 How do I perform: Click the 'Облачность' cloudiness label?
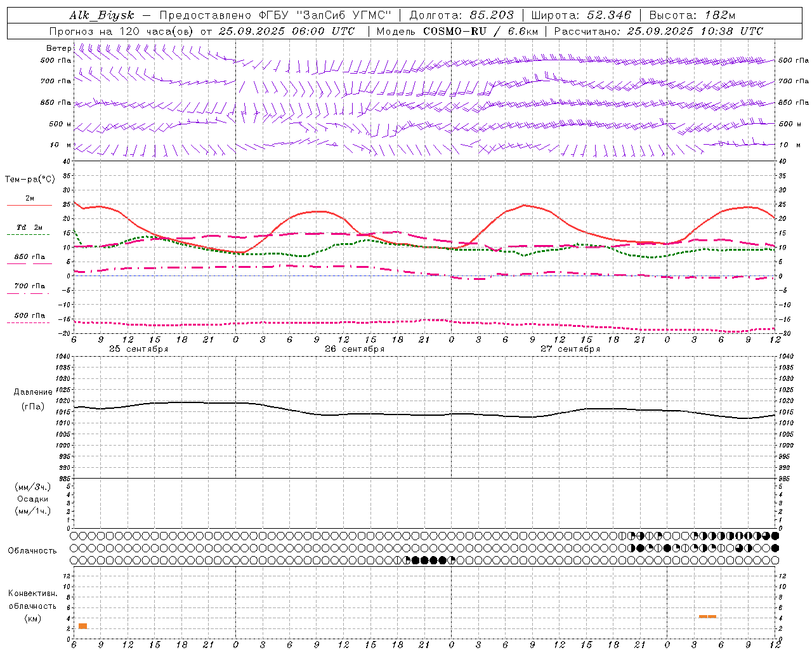[32, 551]
